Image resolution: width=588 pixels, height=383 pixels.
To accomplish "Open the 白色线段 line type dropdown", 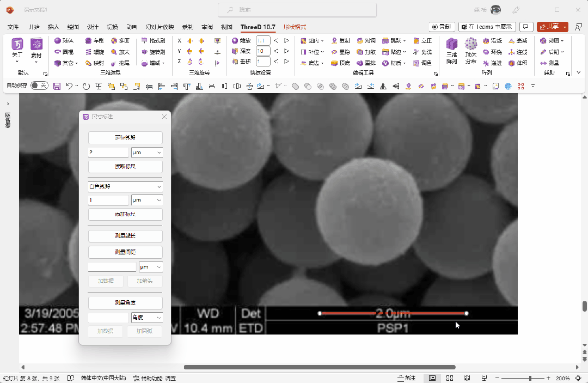I will click(x=125, y=186).
